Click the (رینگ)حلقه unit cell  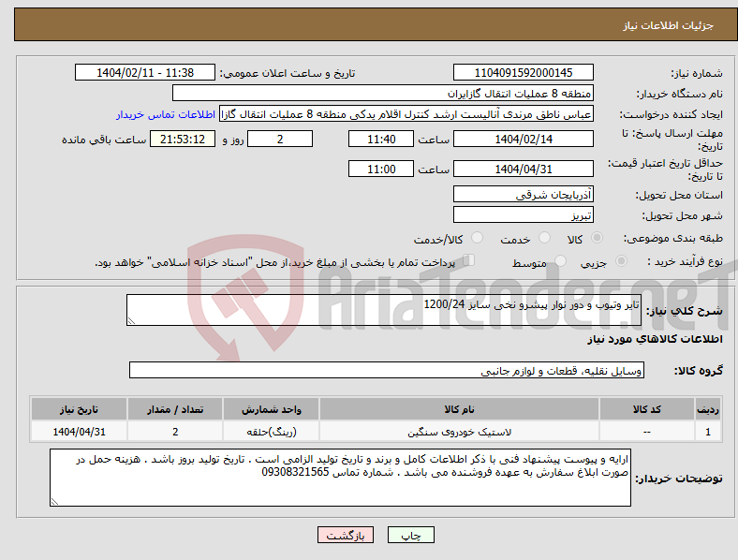pyautogui.click(x=271, y=432)
